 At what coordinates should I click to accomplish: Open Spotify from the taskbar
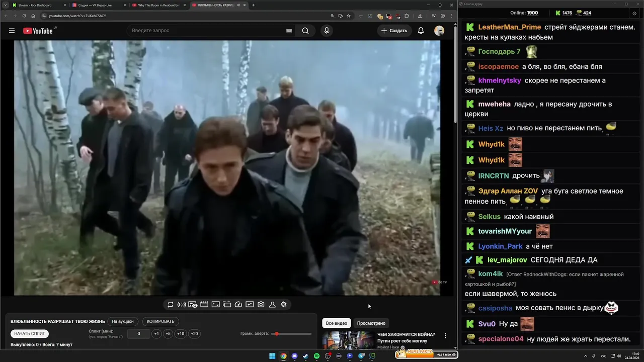coord(316,356)
